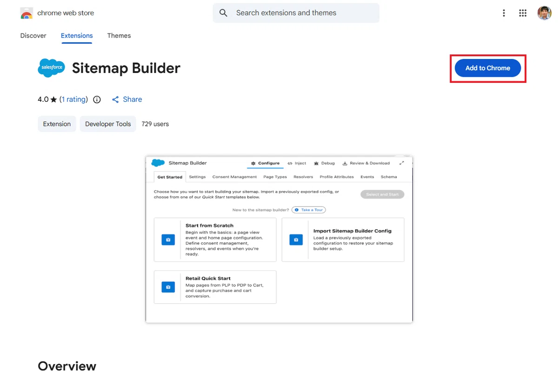
Task: Click the Inject step in preview
Action: 297,163
